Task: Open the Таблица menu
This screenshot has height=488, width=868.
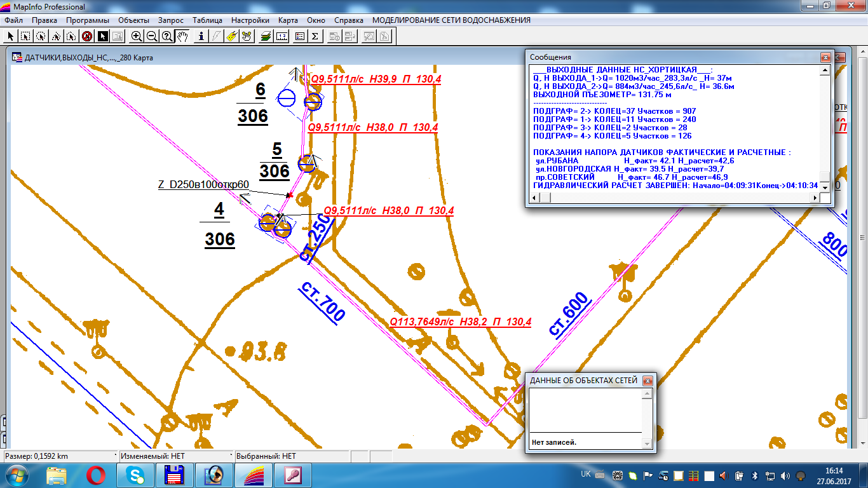Action: point(207,20)
